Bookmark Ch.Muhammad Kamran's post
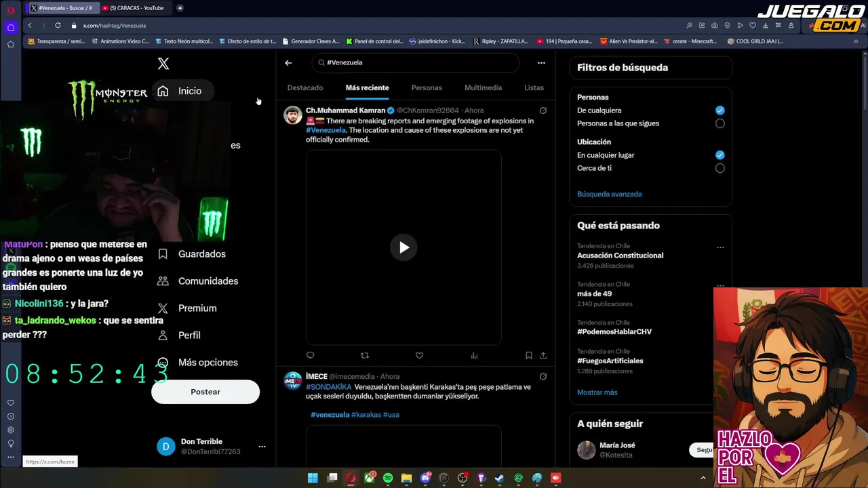Viewport: 868px width, 488px height. 529,355
